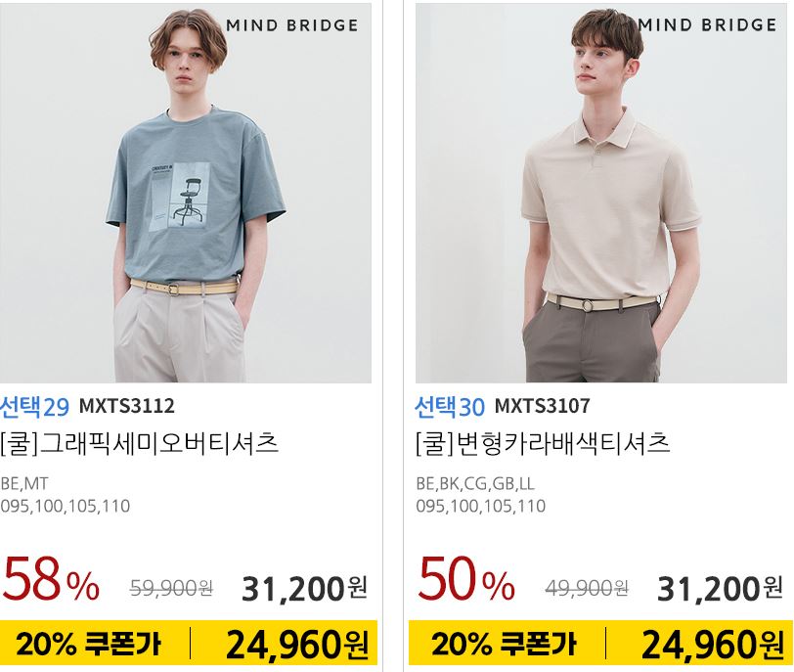Click the left yellow 20% 쿠폰가 banner
Screen dimensions: 794x672
189,643
